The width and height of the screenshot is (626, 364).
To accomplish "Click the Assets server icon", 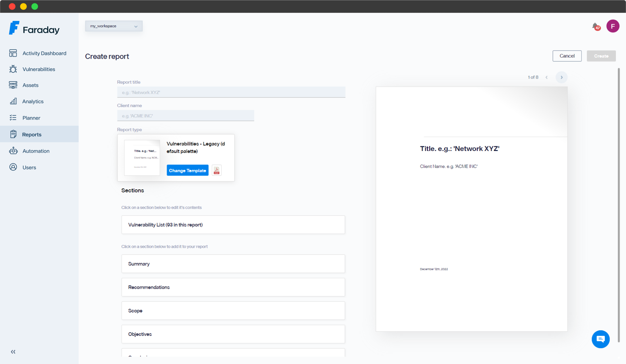I will 13,85.
